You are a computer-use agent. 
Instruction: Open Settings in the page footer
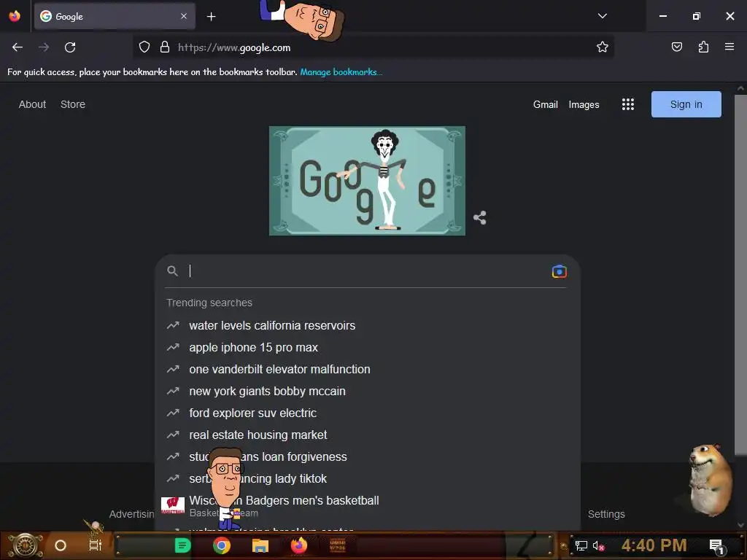pyautogui.click(x=606, y=514)
